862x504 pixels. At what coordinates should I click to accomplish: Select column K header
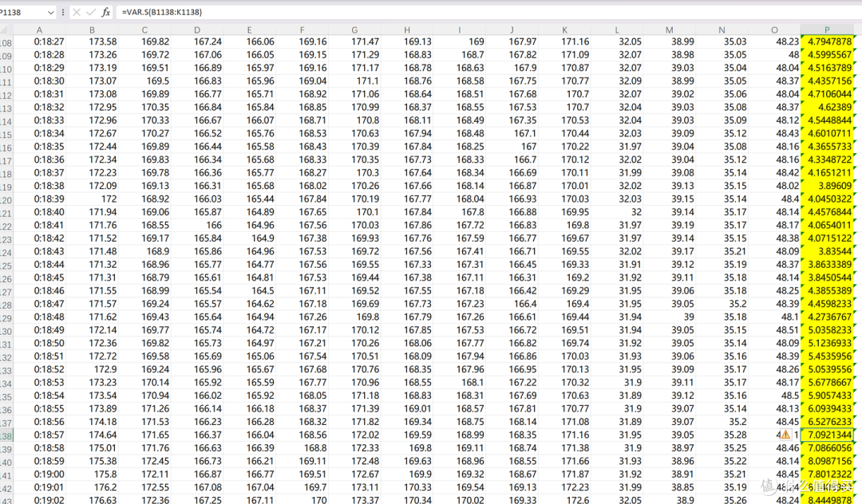(564, 30)
